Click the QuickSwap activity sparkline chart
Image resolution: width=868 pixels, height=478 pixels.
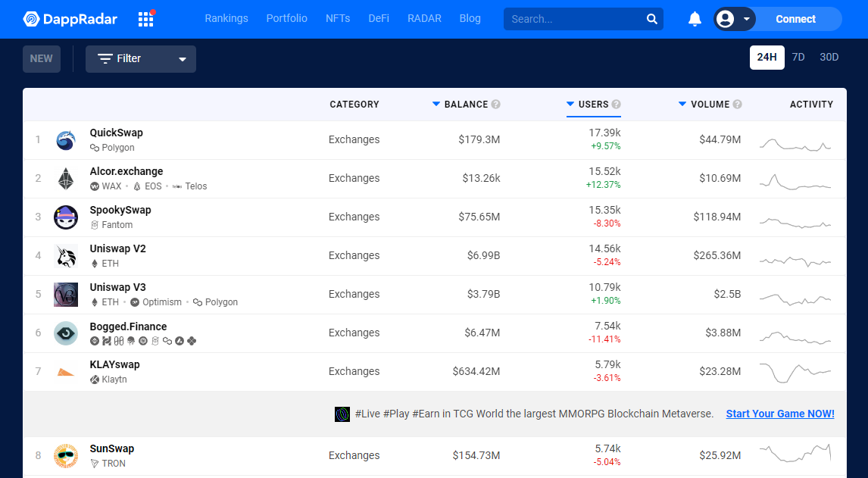(x=795, y=145)
